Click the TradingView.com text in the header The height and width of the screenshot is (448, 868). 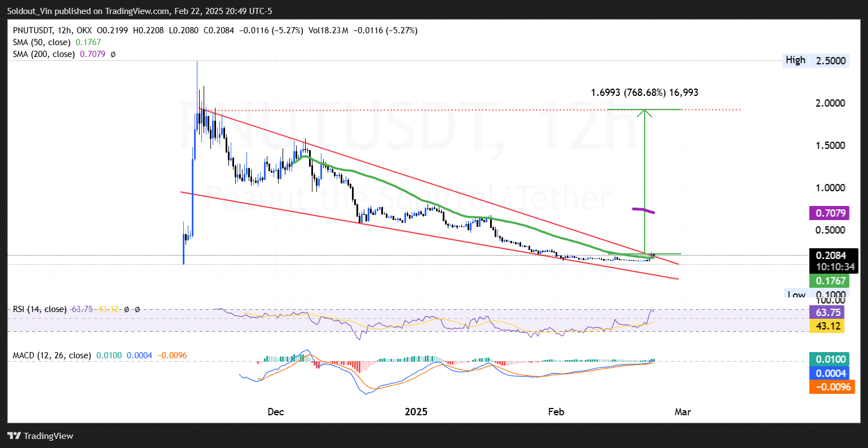pyautogui.click(x=136, y=11)
